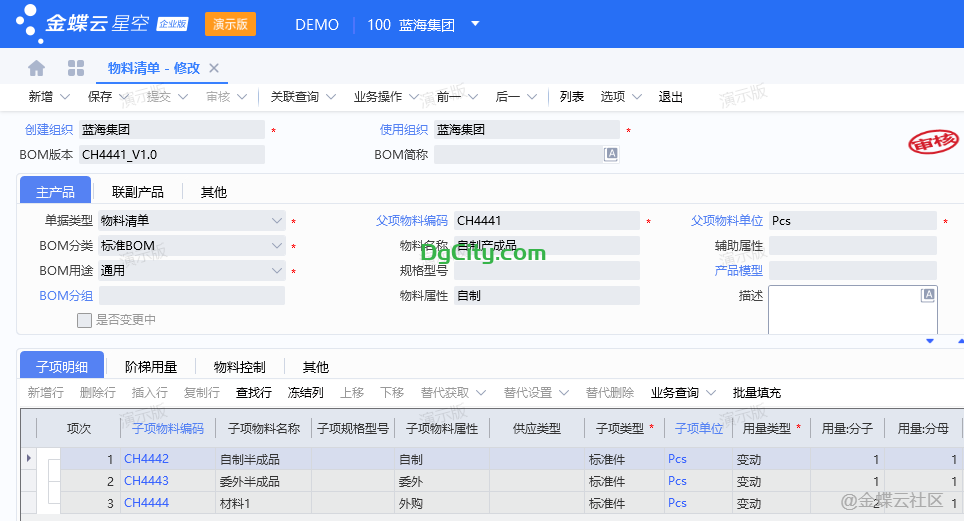Open the organization switcher dropdown arrow
The image size is (964, 521).
475,24
